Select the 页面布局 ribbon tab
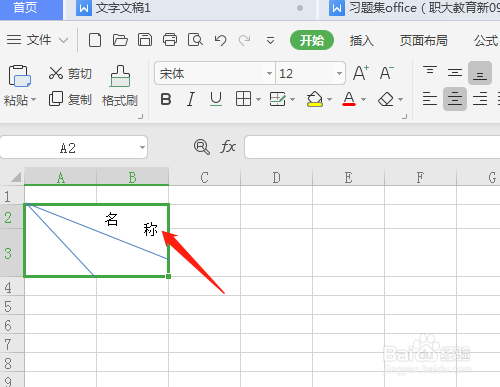The width and height of the screenshot is (500, 387). 424,41
